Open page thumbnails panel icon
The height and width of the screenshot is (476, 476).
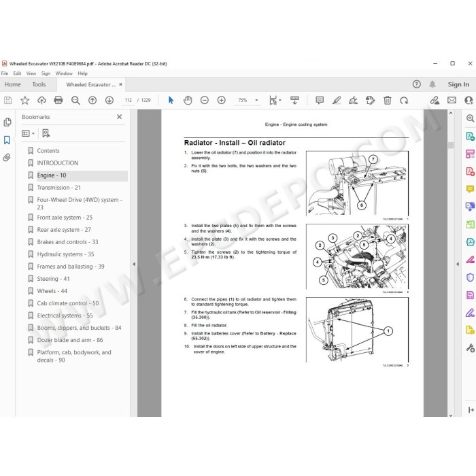7,122
